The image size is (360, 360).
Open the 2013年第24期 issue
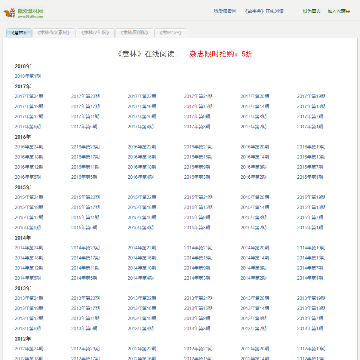tap(29, 298)
